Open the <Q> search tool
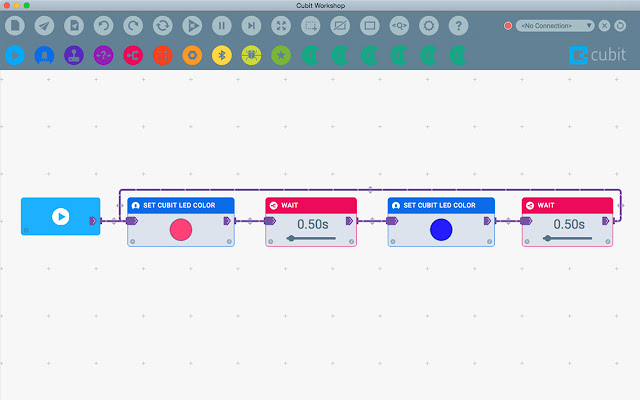The image size is (640, 400). [x=399, y=26]
